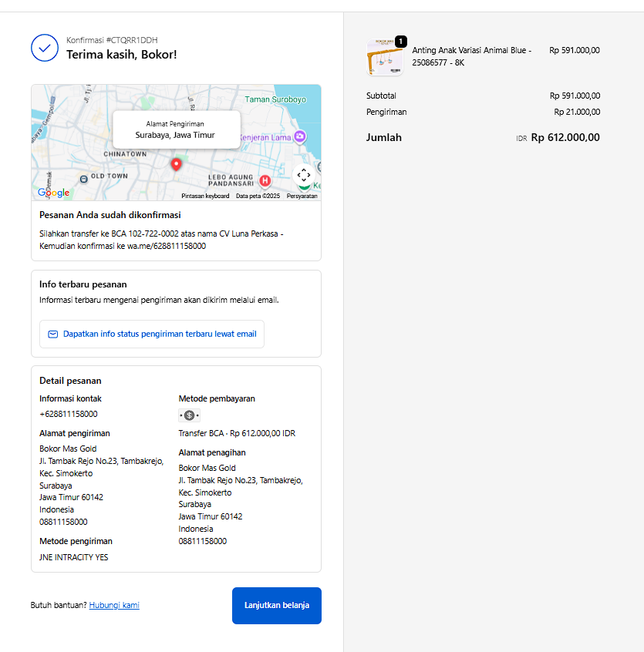Click the Alamat Pengiriman map popup
The height and width of the screenshot is (652, 644).
[176, 129]
